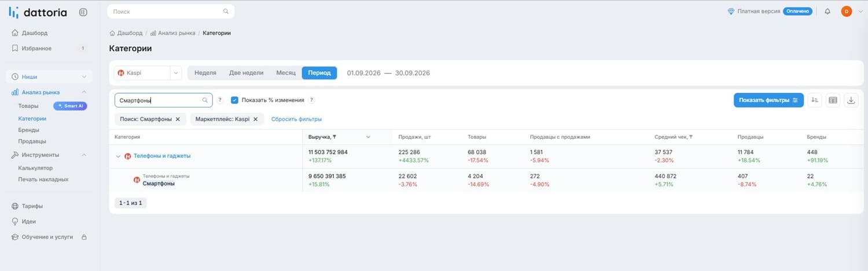Remove the Поиск: Смартфоны filter chip

tap(178, 119)
